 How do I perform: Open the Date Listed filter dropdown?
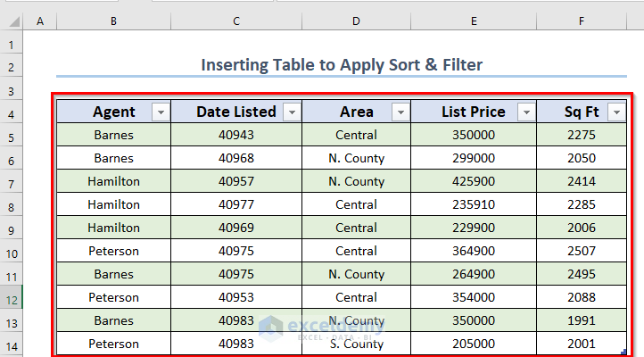pyautogui.click(x=292, y=112)
